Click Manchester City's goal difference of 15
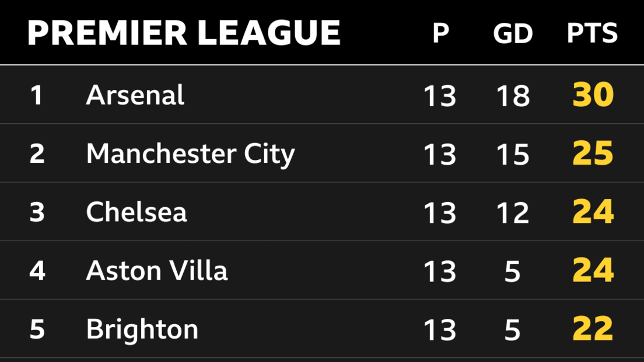This screenshot has width=644, height=362. [513, 155]
